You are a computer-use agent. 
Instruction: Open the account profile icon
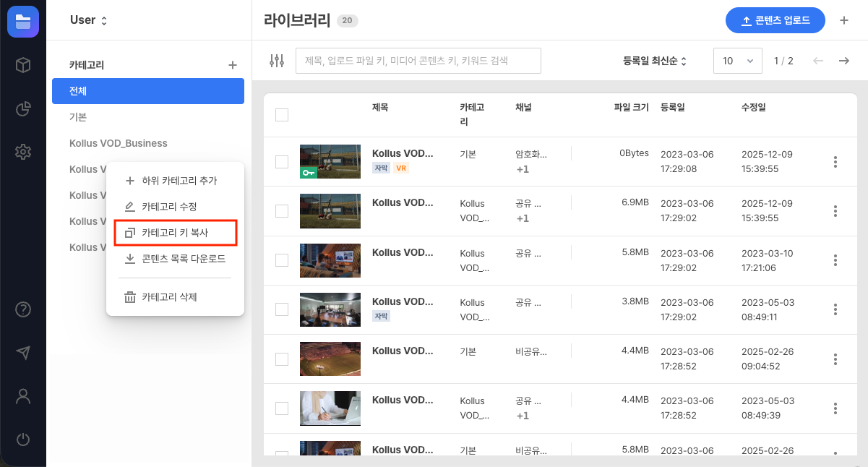tap(22, 396)
